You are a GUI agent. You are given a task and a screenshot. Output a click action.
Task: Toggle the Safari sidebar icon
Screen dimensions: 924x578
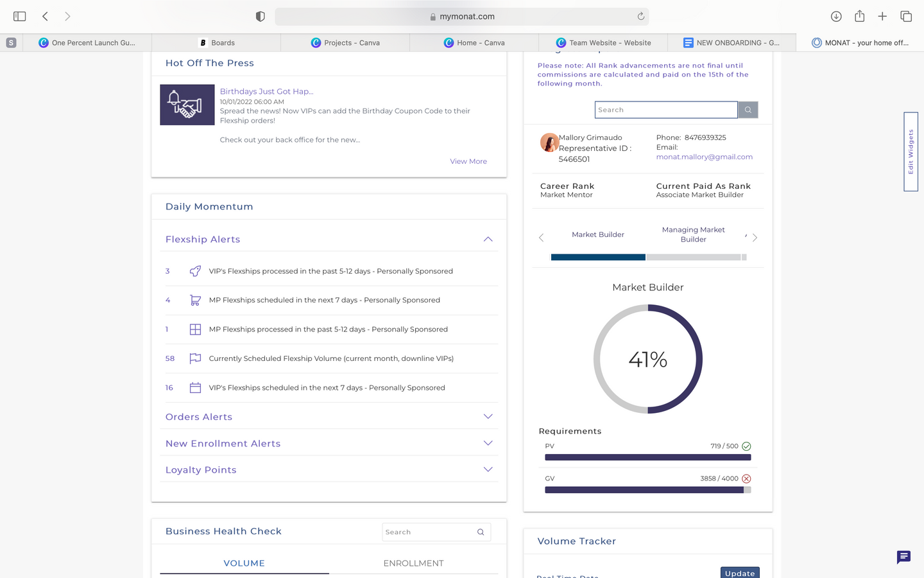pos(20,16)
